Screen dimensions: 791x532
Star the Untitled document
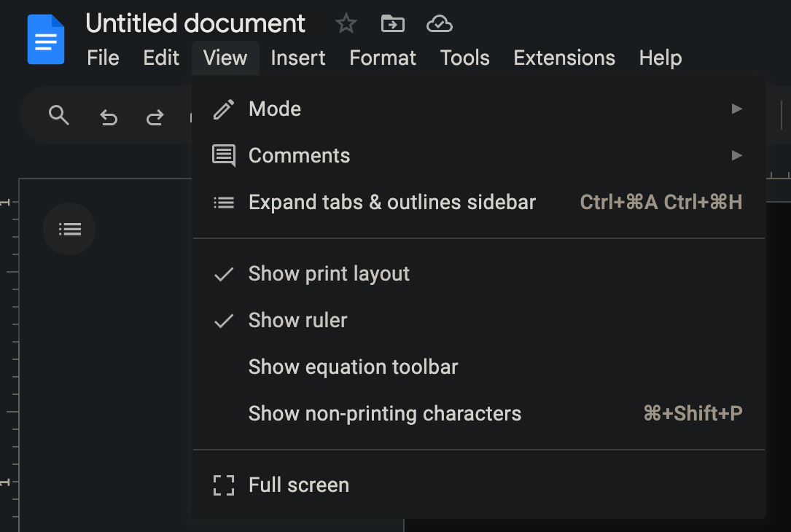tap(346, 23)
